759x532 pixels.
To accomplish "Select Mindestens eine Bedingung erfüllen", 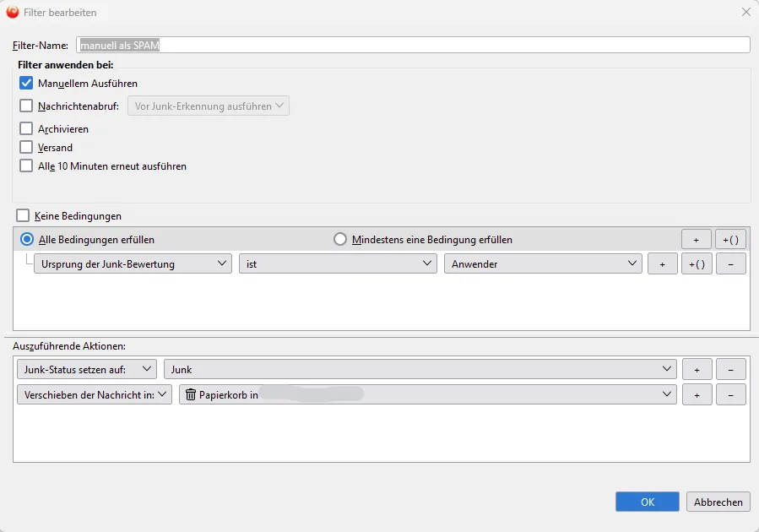I will (340, 239).
